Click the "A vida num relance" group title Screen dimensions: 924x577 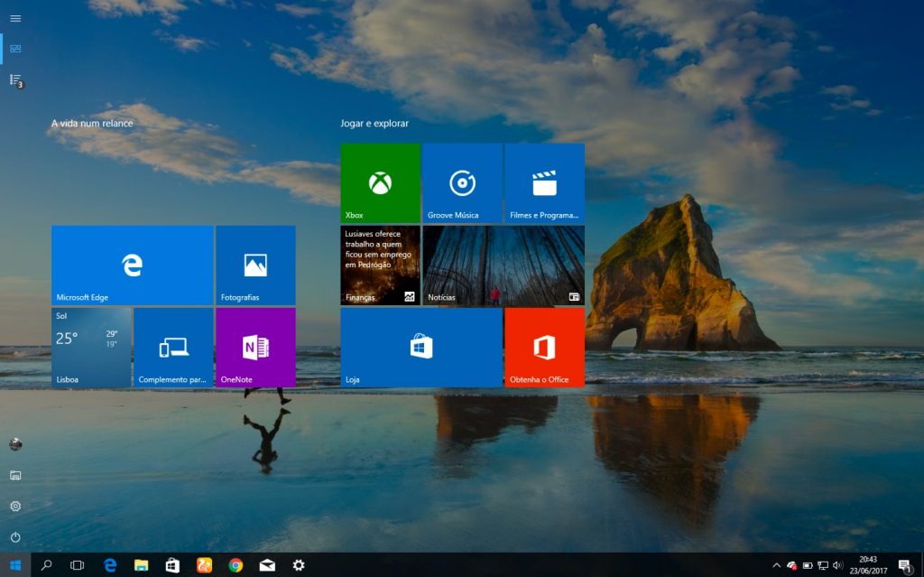92,124
